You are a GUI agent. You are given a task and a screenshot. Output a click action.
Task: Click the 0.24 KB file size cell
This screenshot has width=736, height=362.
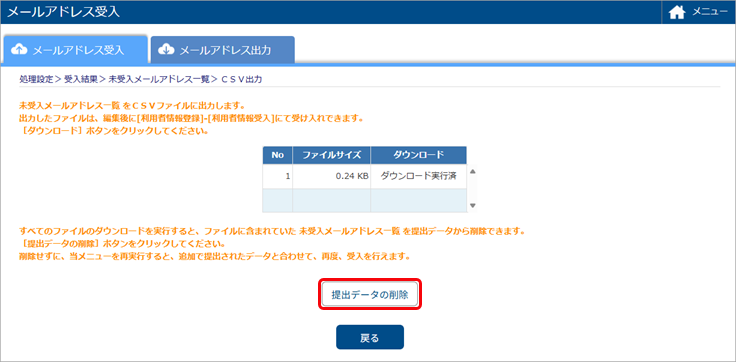[x=332, y=177]
